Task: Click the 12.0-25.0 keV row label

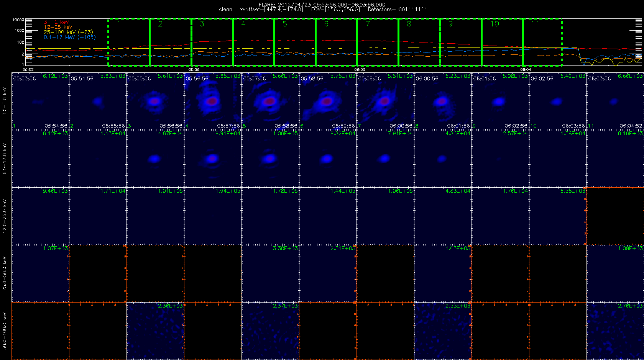Action: click(5, 216)
